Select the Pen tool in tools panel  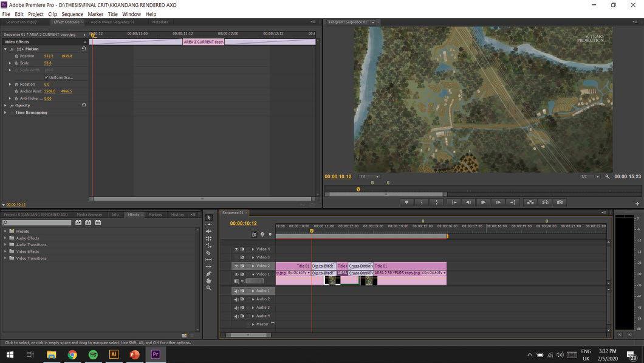208,274
